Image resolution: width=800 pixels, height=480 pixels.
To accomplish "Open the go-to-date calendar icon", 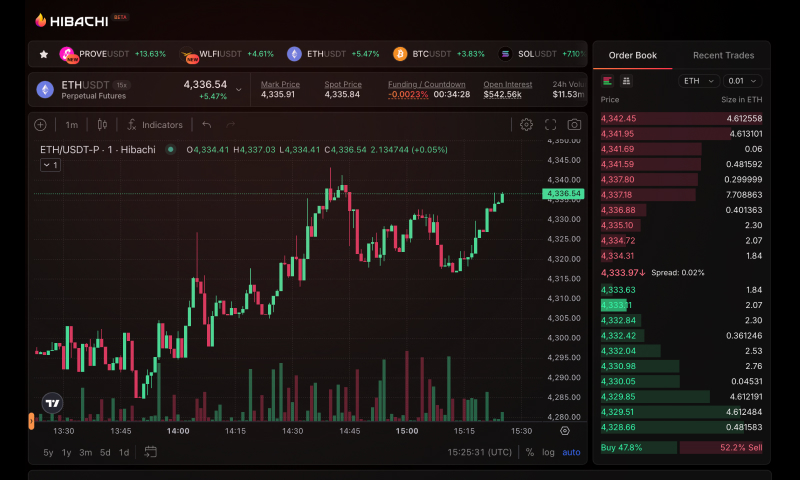I will (151, 452).
